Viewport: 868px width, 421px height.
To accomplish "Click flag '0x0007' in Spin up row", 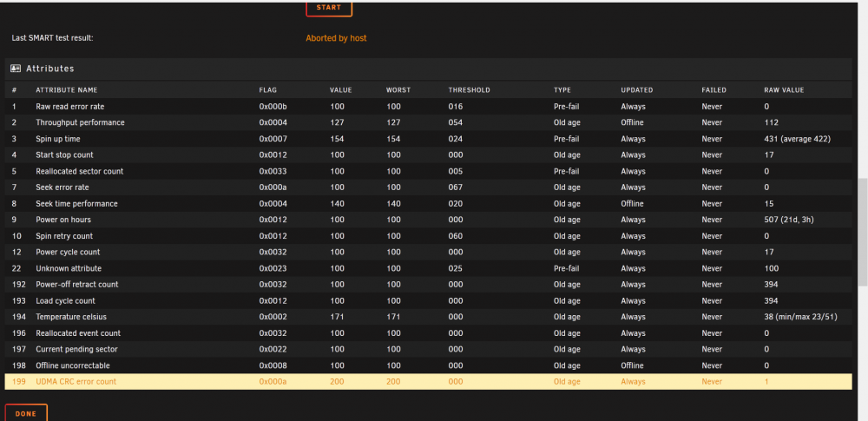I will coord(273,139).
